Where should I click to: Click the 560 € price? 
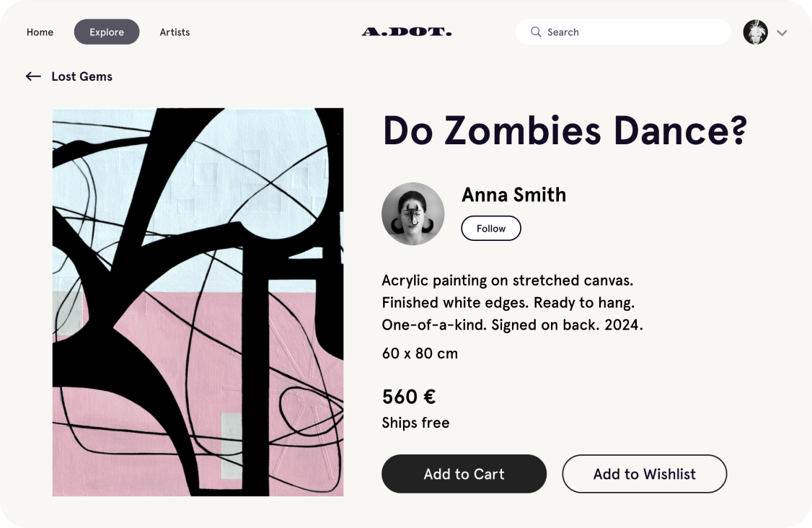pos(408,397)
